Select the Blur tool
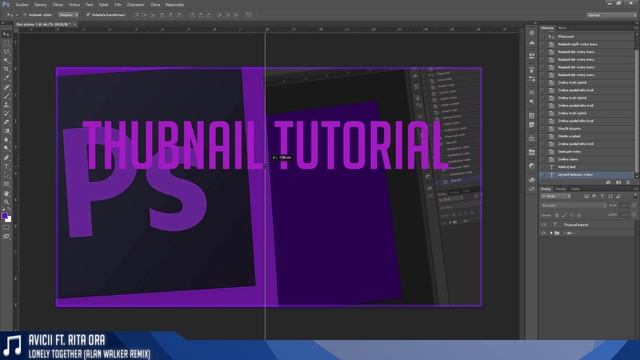640x360 pixels. (x=6, y=140)
